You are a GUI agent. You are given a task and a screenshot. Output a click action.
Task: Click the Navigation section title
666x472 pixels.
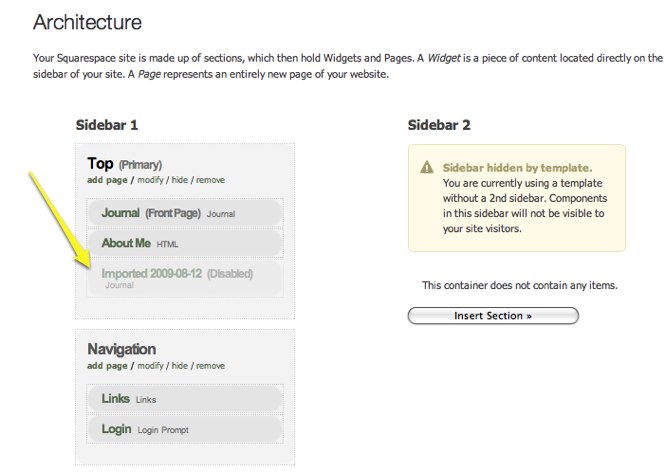point(121,349)
